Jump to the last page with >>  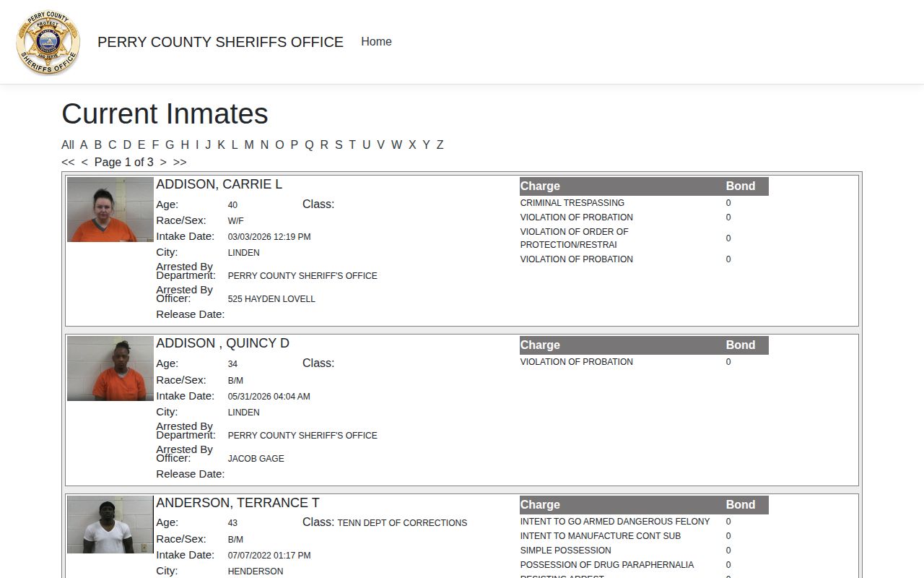coord(180,162)
